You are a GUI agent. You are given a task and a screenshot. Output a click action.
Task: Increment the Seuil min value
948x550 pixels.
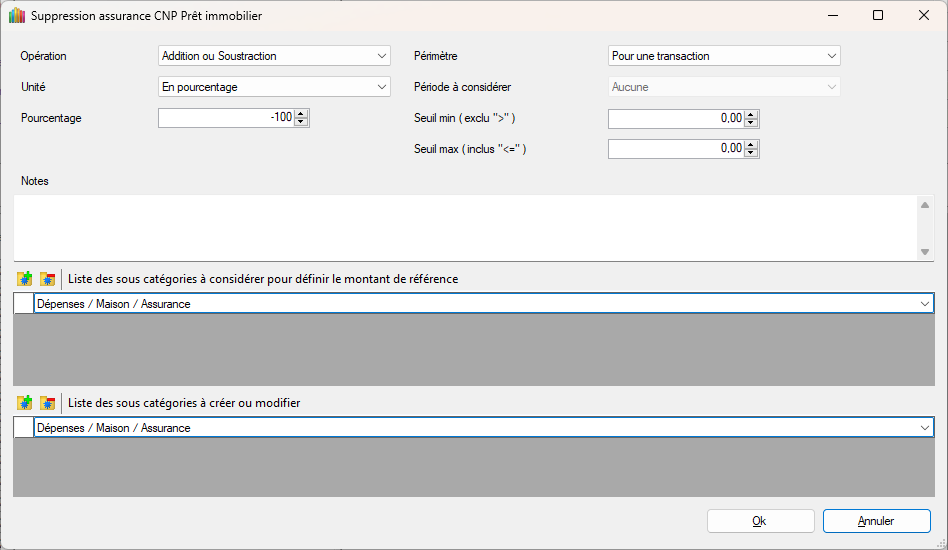[x=752, y=114]
